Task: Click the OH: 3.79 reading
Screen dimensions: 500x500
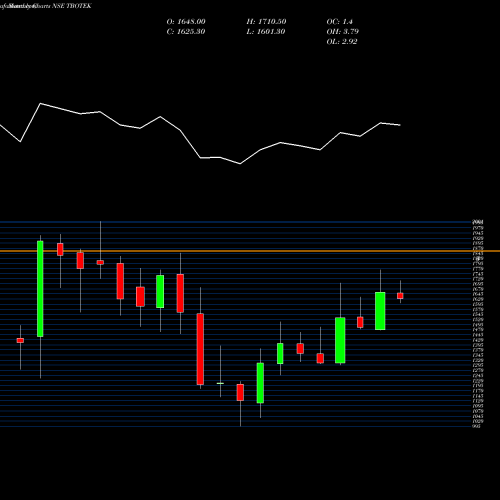Action: 343,31
